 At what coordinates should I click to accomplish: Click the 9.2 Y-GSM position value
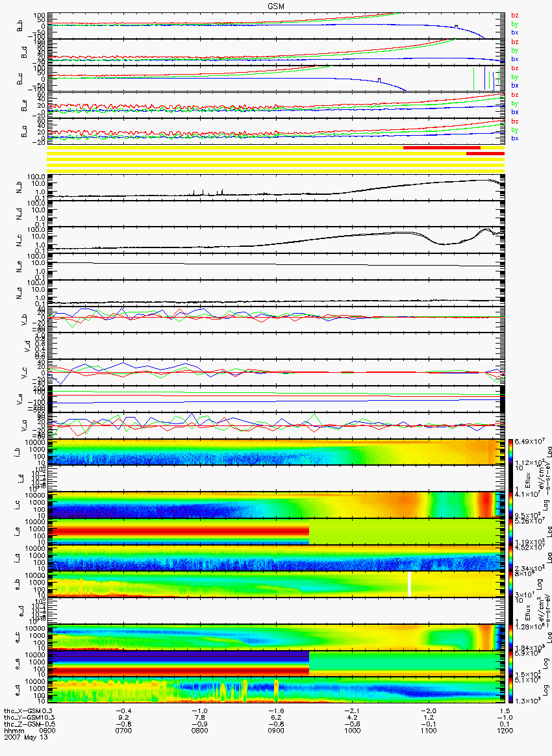coord(123,718)
